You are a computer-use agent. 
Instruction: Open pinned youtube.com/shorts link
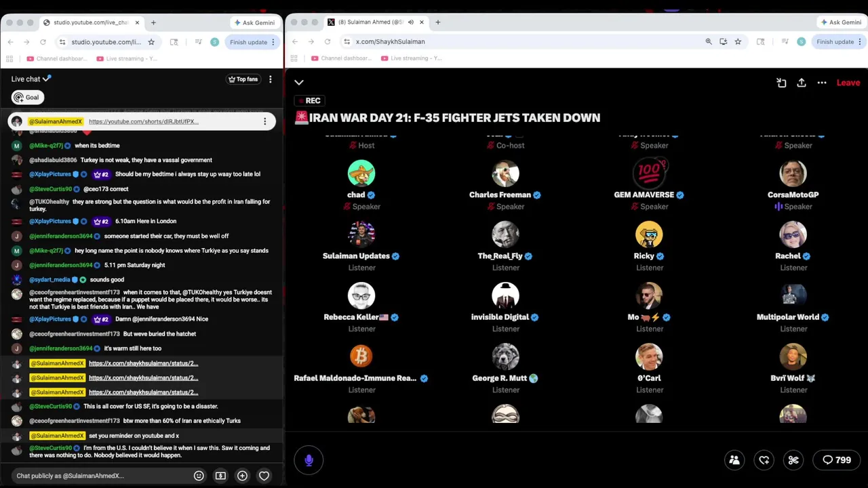pyautogui.click(x=143, y=121)
